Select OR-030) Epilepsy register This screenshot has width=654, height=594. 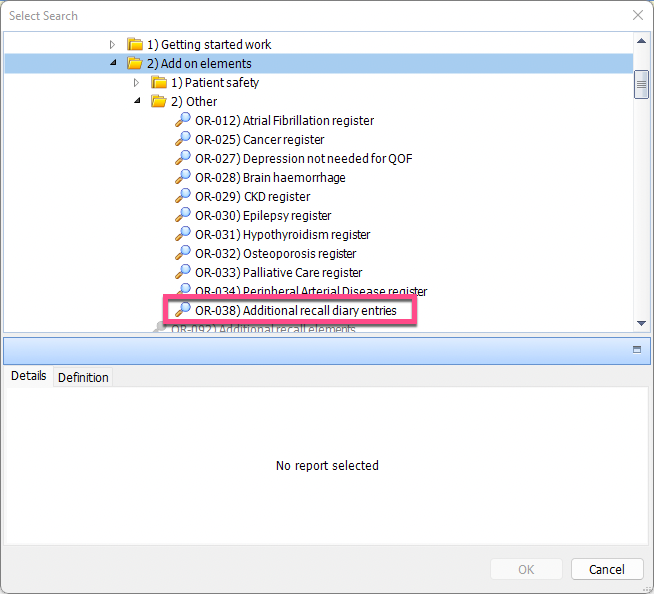(263, 216)
